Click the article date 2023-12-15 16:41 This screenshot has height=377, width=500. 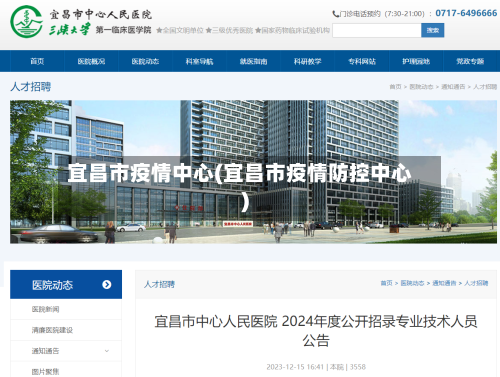(295, 367)
